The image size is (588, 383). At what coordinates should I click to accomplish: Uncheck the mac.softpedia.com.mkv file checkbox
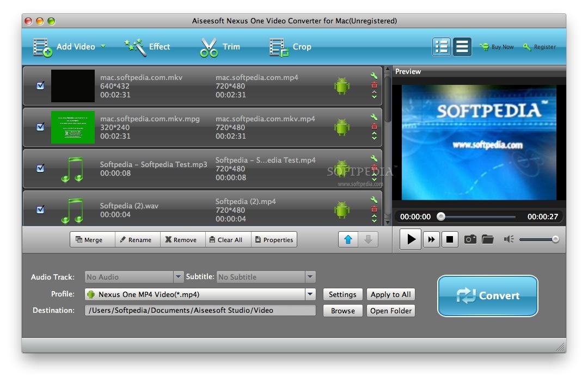point(40,86)
